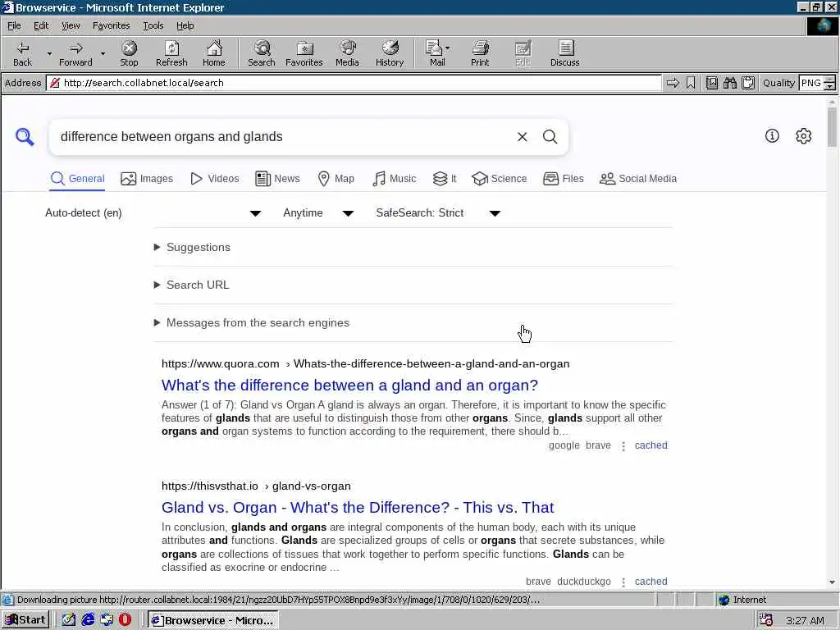The image size is (840, 630).
Task: Open the Anytime time range dropdown
Action: pos(318,213)
